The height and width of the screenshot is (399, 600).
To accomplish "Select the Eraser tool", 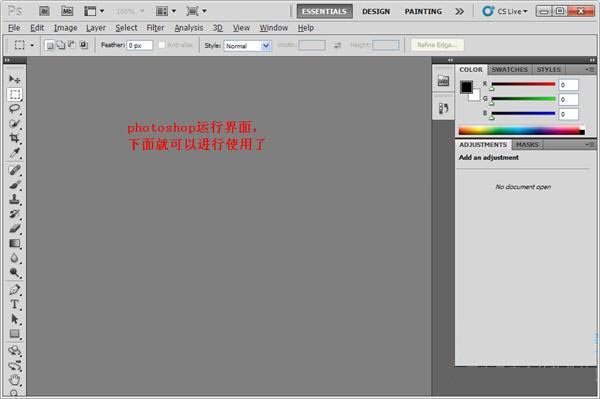I will point(15,228).
